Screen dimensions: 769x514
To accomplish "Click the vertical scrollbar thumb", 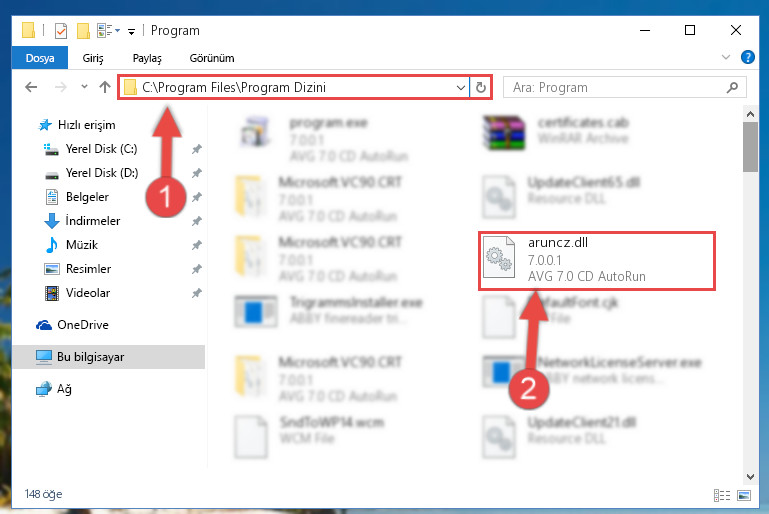I will click(x=750, y=147).
